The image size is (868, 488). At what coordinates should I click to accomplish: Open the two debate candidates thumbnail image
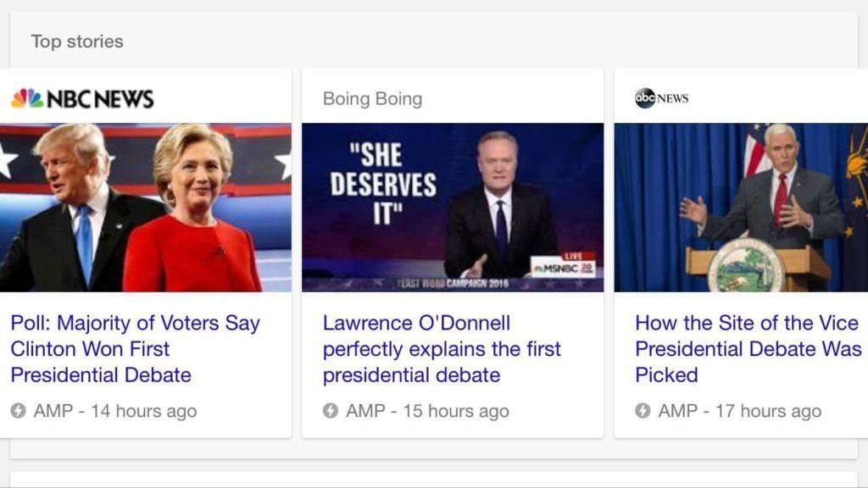[x=146, y=208]
